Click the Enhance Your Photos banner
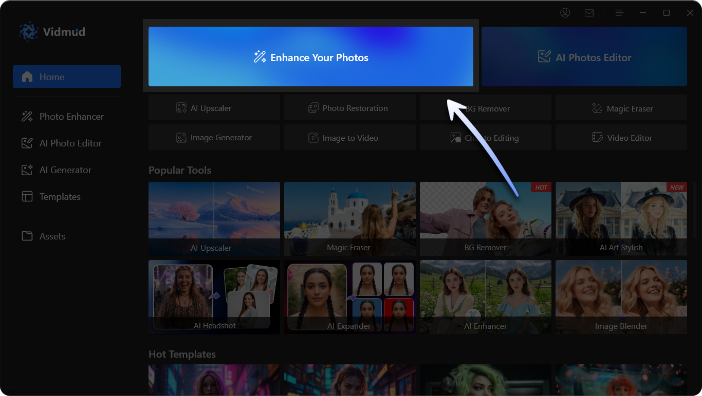Image resolution: width=702 pixels, height=396 pixels. pos(310,56)
